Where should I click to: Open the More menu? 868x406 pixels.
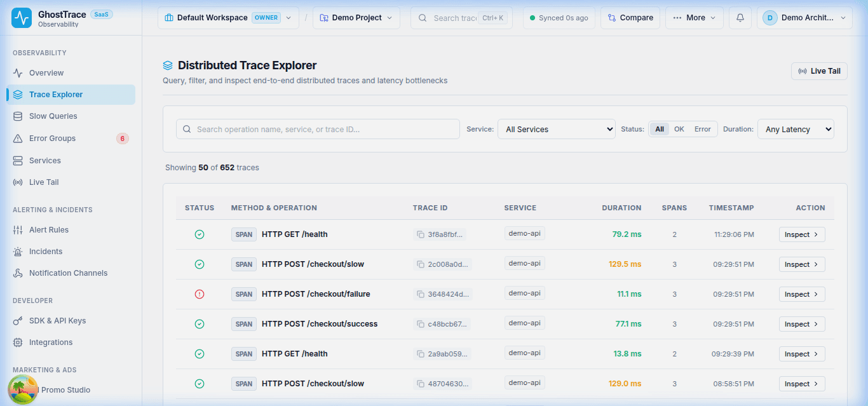(694, 18)
